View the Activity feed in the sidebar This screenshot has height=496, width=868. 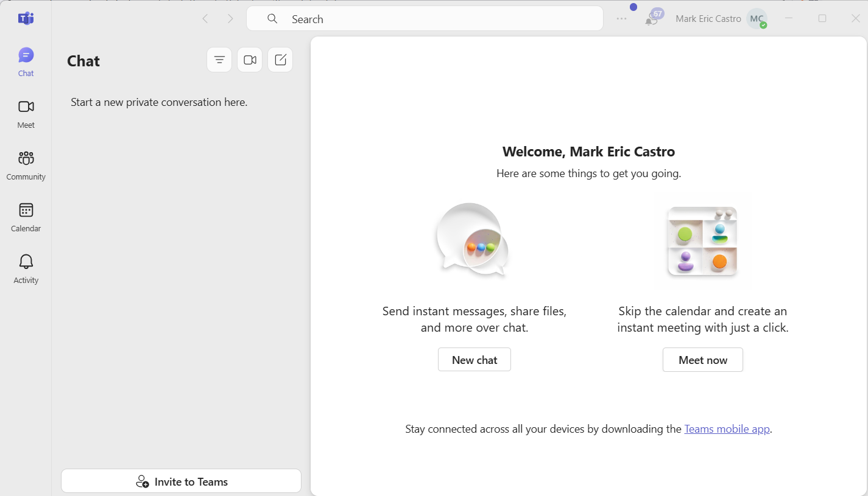(x=26, y=270)
